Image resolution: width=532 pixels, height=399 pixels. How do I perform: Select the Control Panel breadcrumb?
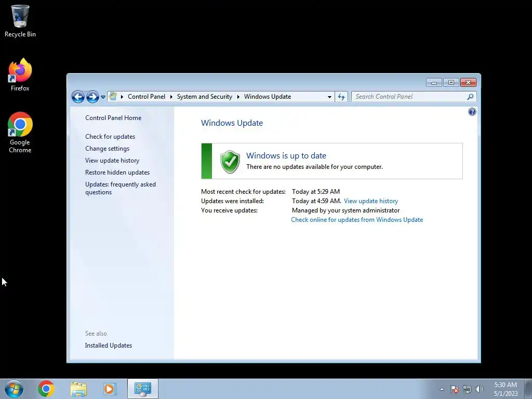(147, 97)
